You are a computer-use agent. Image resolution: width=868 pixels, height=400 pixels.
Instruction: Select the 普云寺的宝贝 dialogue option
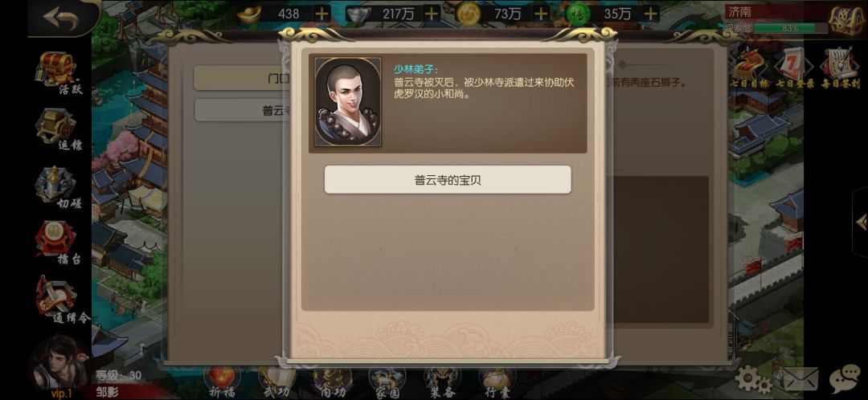(x=448, y=180)
